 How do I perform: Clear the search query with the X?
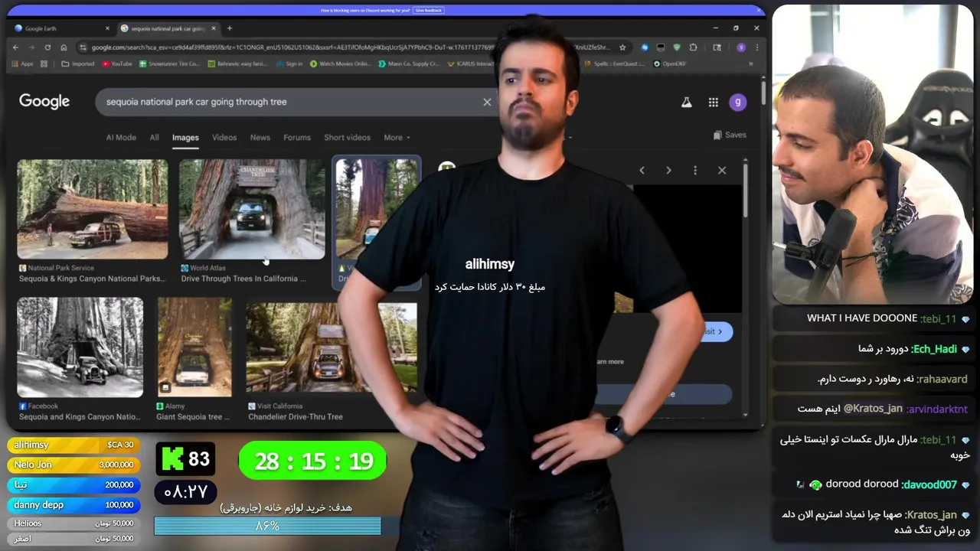(x=487, y=102)
